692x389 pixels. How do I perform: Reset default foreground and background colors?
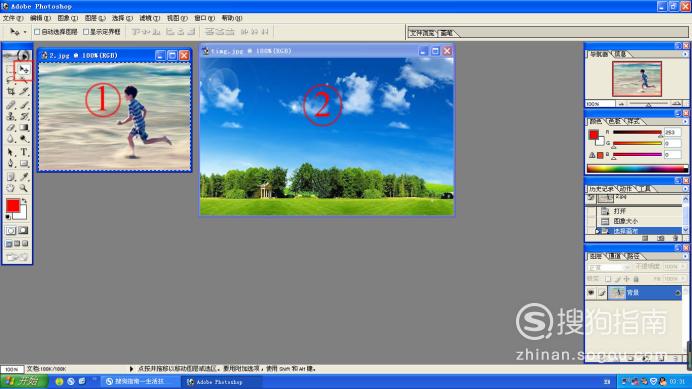pos(8,217)
